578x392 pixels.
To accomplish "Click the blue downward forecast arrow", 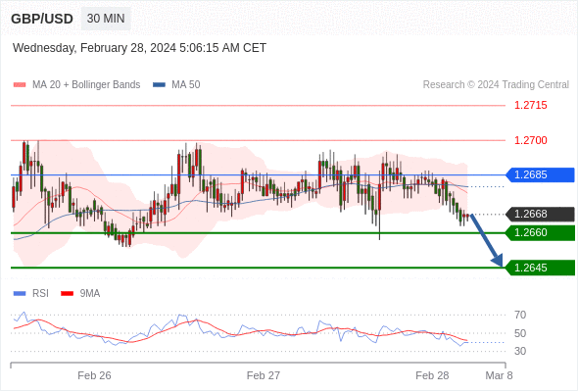I will coord(487,240).
